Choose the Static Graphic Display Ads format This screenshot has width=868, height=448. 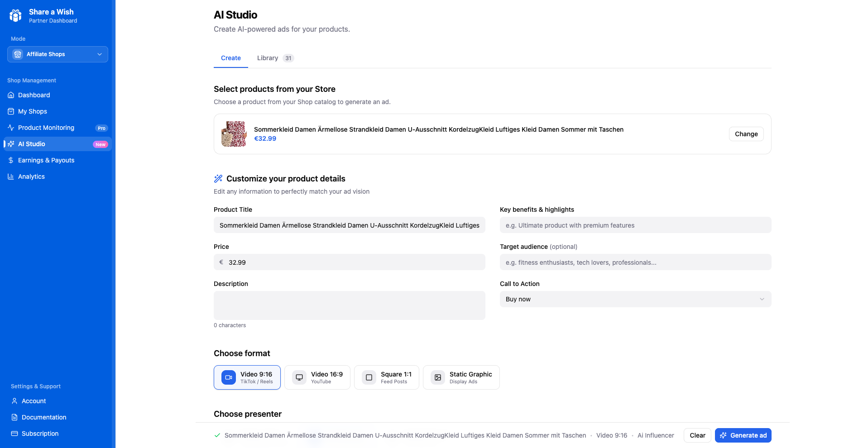click(461, 377)
